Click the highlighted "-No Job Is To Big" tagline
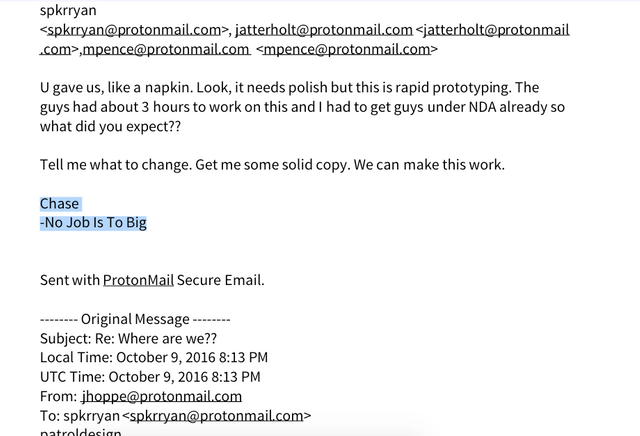 tap(93, 223)
